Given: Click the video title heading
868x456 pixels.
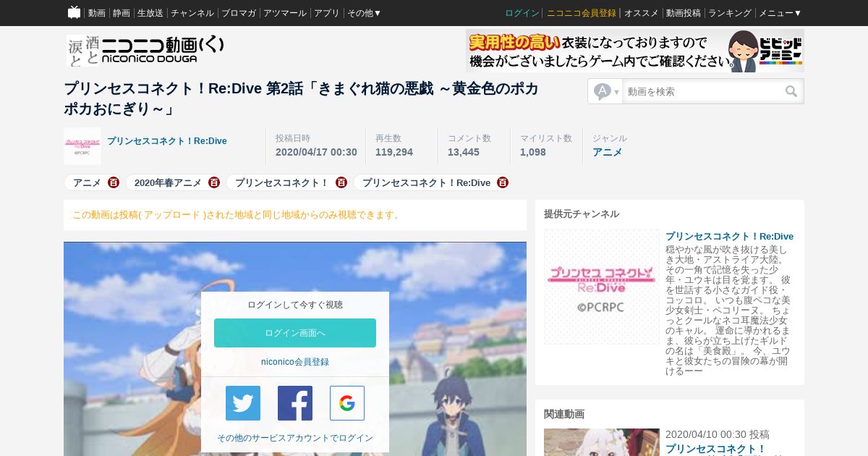Looking at the screenshot, I should (x=301, y=98).
